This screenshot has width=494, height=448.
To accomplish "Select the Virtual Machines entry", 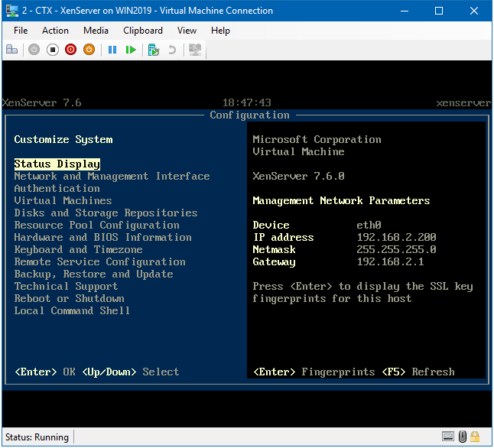I will coord(63,201).
